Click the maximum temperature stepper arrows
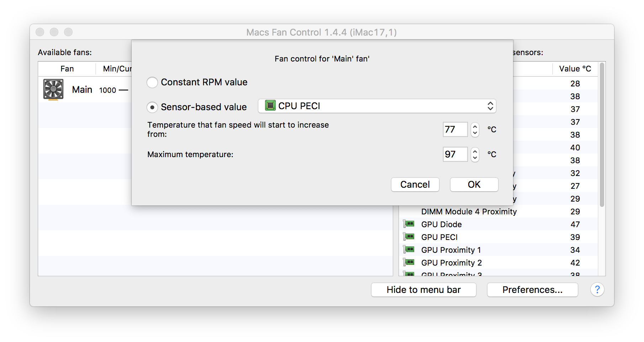644x342 pixels. (475, 154)
